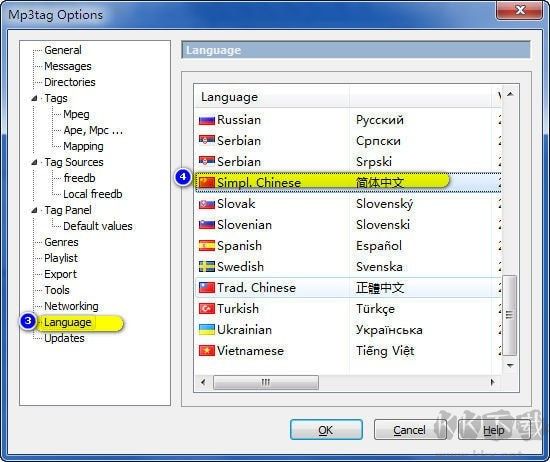Click the language list vertical scrollbar thumb
Screen dimensions: 550x462
click(x=510, y=315)
